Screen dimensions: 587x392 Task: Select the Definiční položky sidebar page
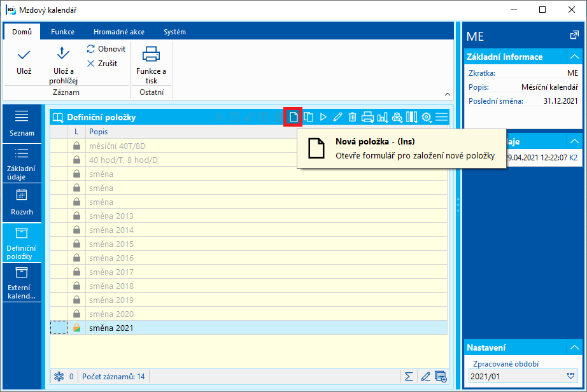tap(22, 242)
